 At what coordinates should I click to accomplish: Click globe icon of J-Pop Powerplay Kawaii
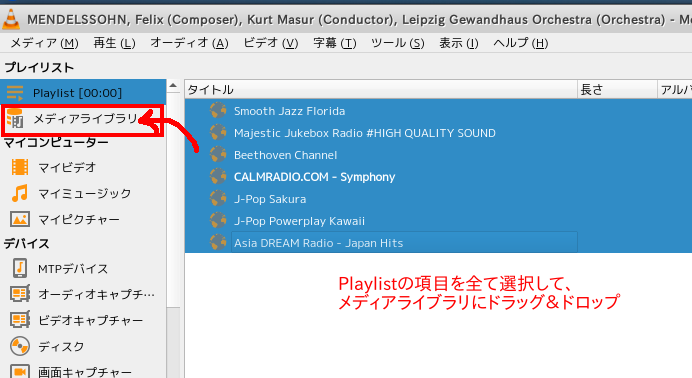pos(218,221)
